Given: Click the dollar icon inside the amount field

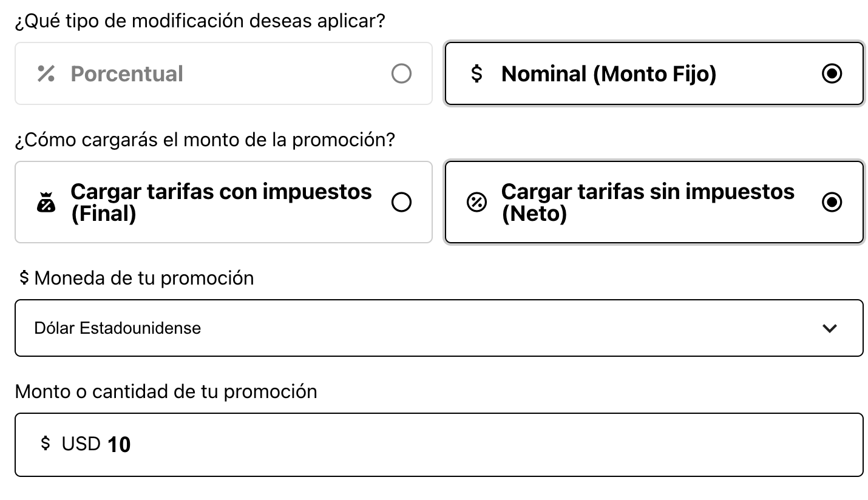Looking at the screenshot, I should tap(45, 444).
